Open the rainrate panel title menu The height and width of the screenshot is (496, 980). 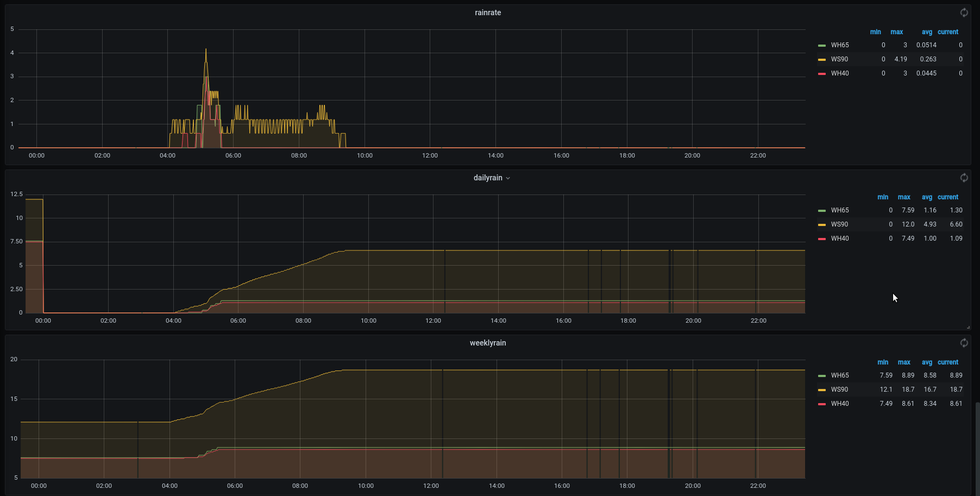[488, 12]
